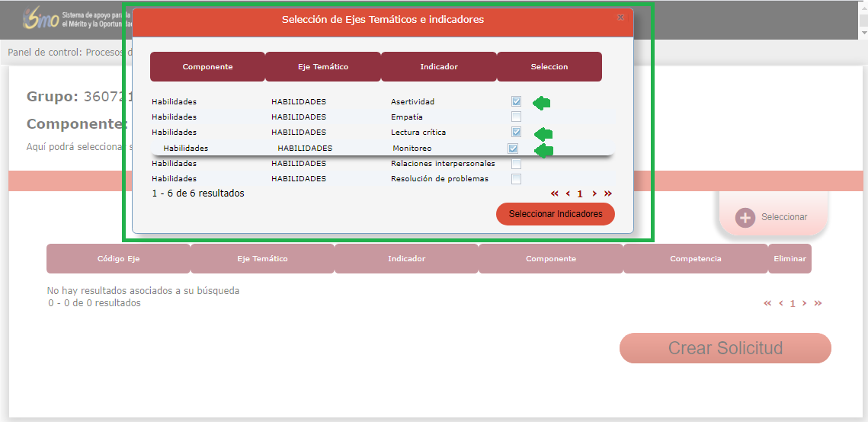
Task: Close the Selección de Ejes Temáticos dialog
Action: click(x=620, y=18)
